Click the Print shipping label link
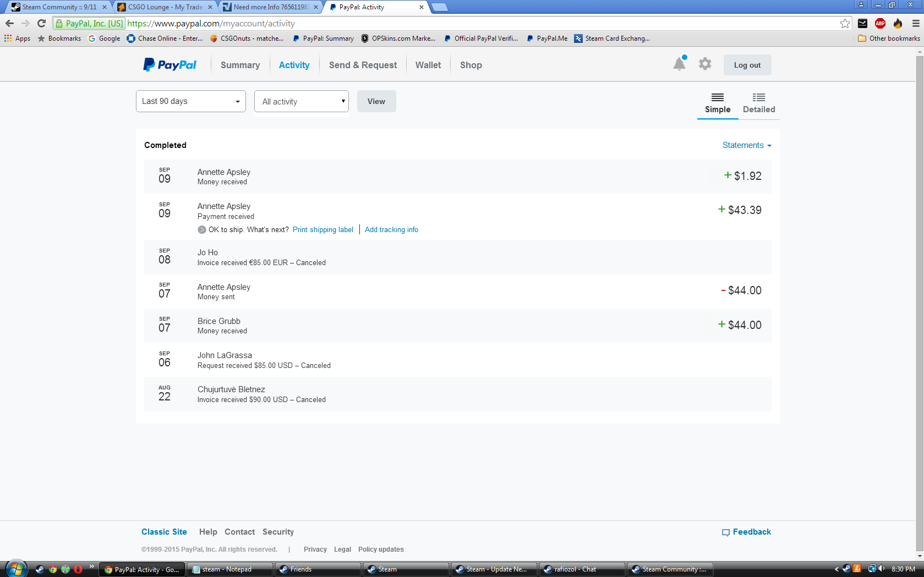Screen dimensions: 924x577 [x=322, y=230]
